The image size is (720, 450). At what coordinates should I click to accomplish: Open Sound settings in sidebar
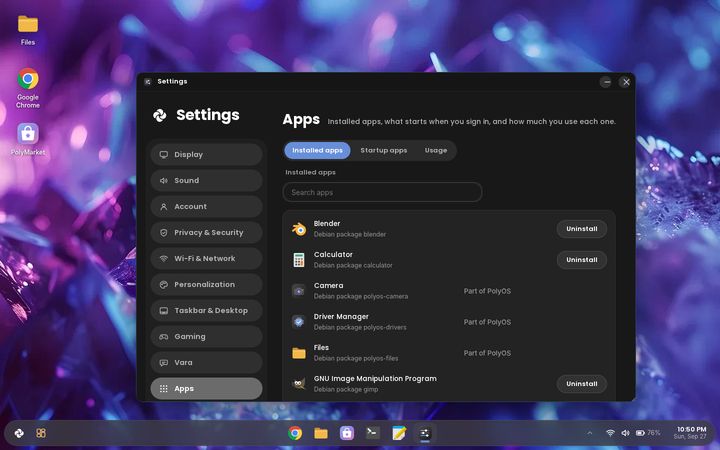coord(207,180)
